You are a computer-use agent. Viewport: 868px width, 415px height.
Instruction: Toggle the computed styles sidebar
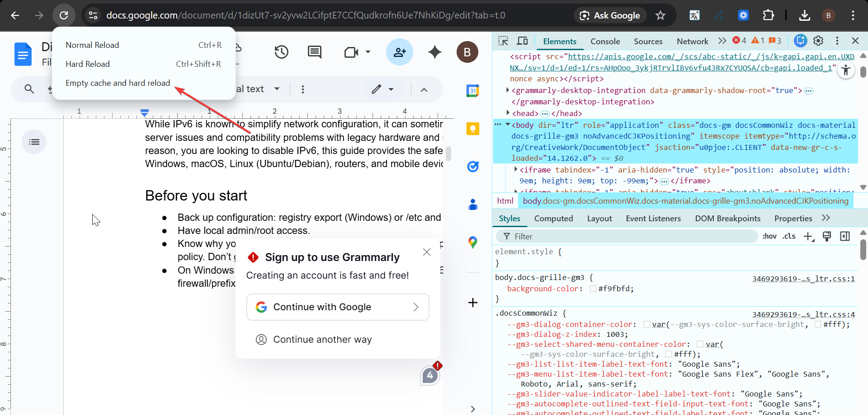click(845, 236)
